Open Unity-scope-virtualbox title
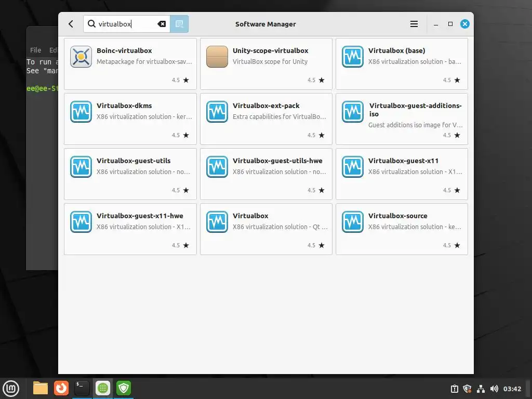The image size is (532, 399). [x=270, y=50]
